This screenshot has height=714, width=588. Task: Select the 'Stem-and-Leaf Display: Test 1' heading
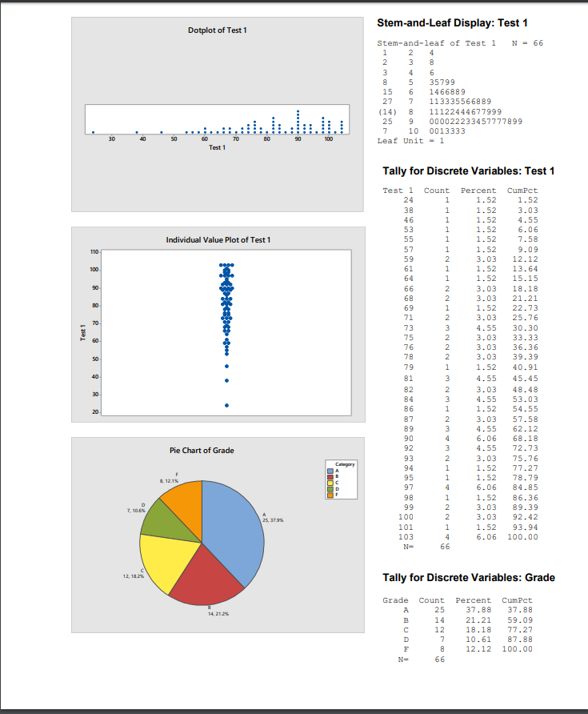pos(452,23)
